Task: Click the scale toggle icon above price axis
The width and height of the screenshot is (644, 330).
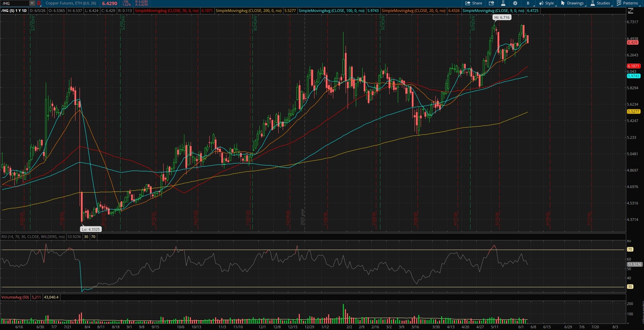Action: pos(631,11)
